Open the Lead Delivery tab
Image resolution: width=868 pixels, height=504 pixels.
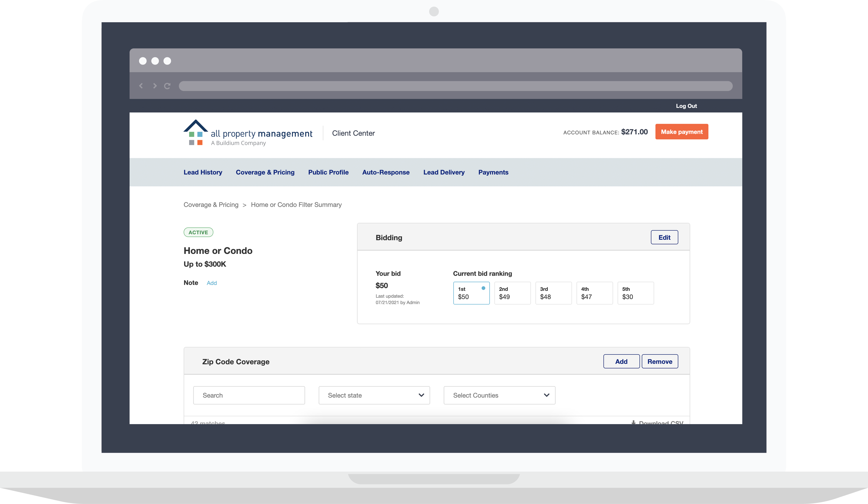444,172
